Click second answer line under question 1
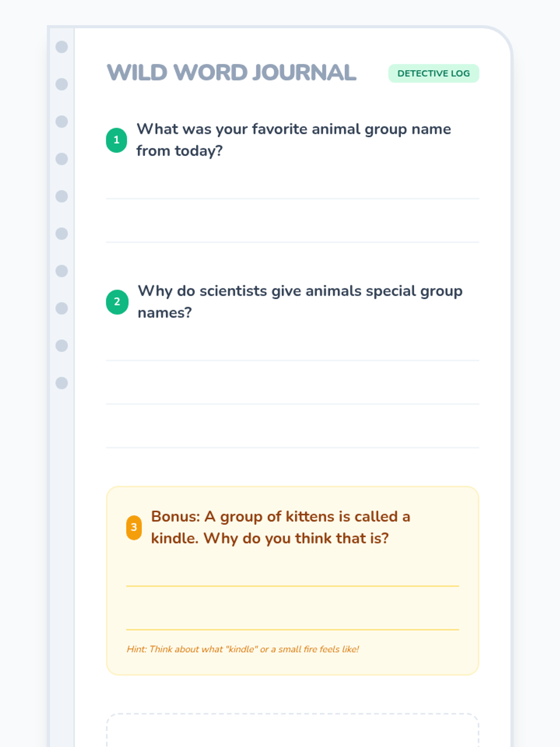The image size is (560, 747). 293,242
